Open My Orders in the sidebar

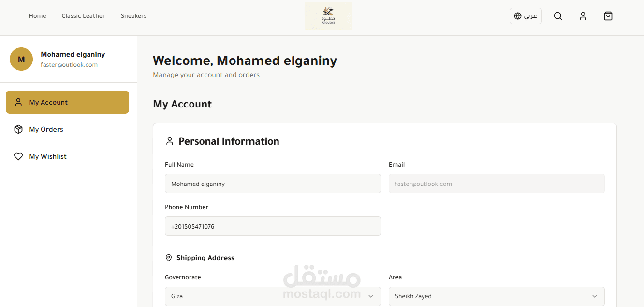click(46, 129)
